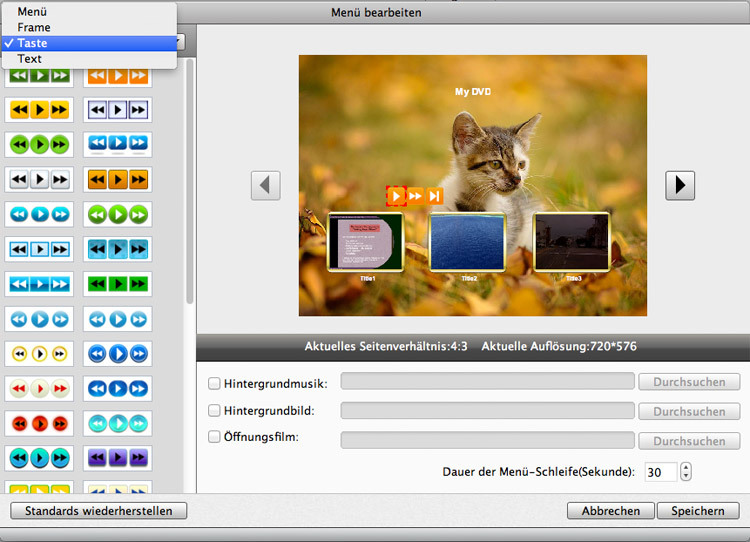The height and width of the screenshot is (542, 750).
Task: Select the purple button style set
Action: (x=117, y=458)
